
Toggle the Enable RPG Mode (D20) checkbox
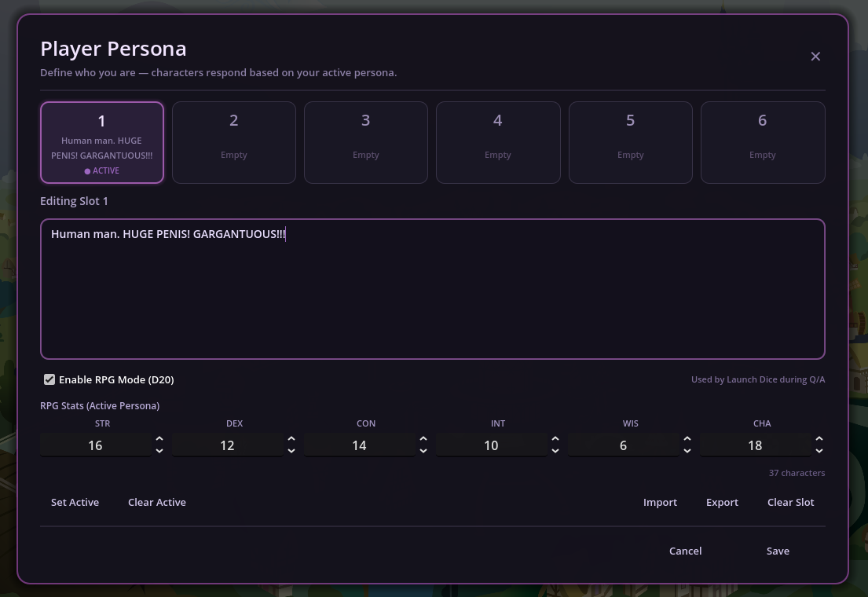click(x=49, y=379)
